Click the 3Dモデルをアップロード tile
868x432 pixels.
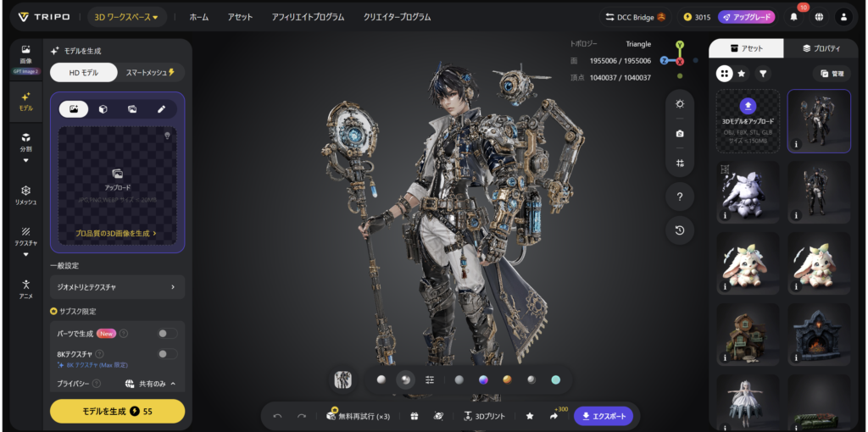(x=748, y=120)
